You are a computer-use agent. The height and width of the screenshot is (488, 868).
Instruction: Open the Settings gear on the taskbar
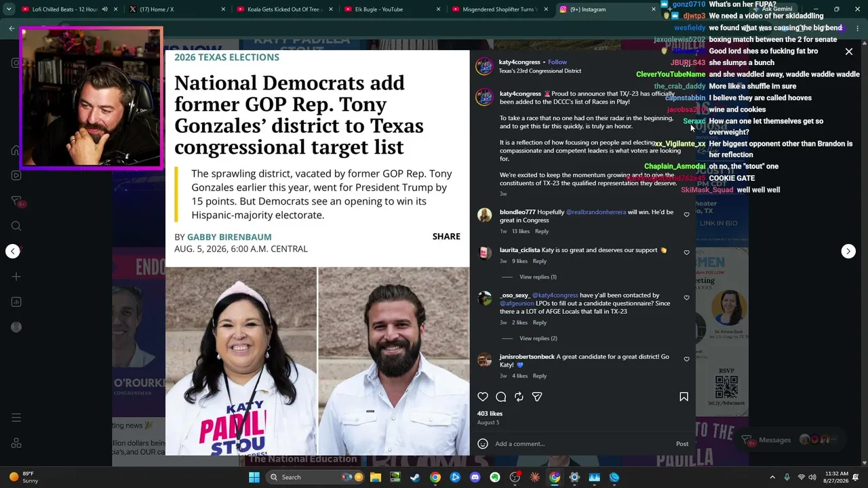(x=574, y=477)
